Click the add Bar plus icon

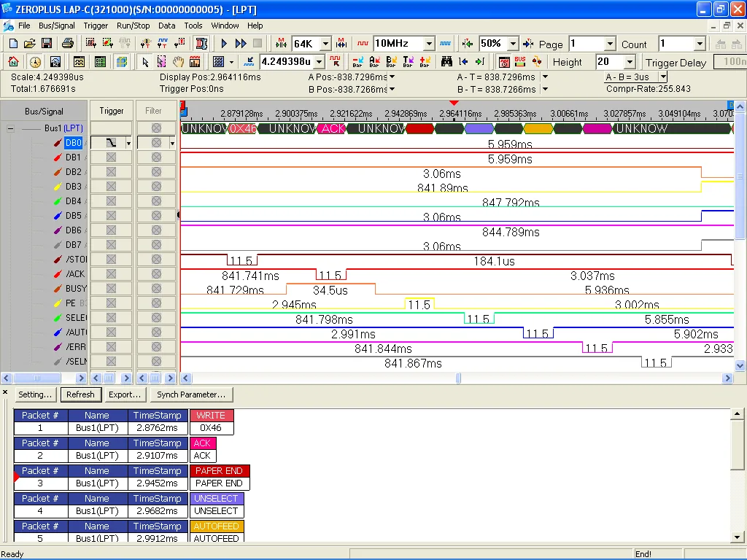[425, 62]
